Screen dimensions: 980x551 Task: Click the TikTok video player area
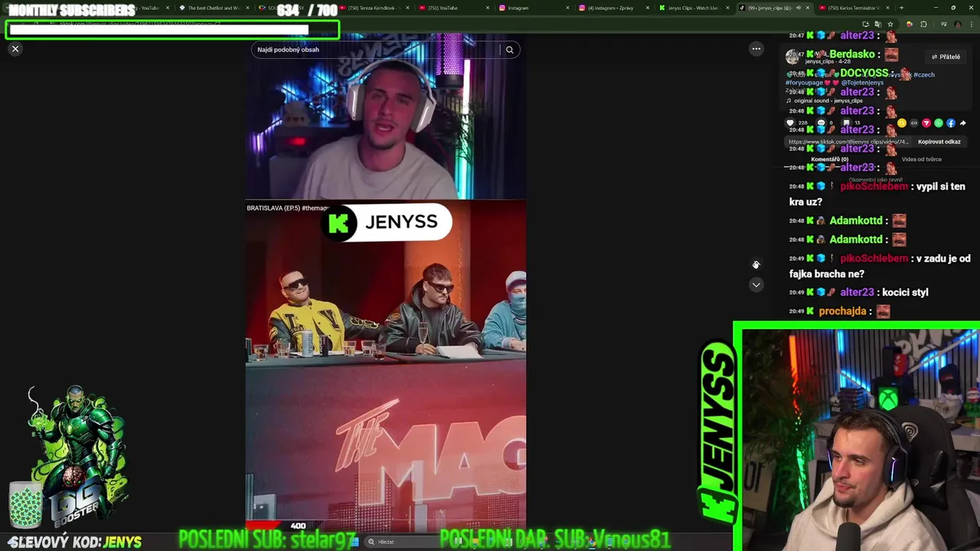(385, 283)
